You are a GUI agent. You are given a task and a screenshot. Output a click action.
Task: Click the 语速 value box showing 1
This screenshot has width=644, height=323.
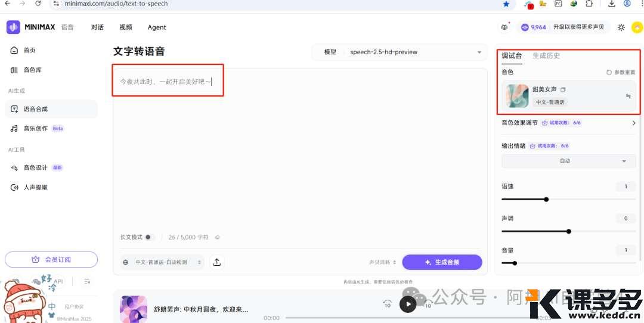pyautogui.click(x=626, y=187)
